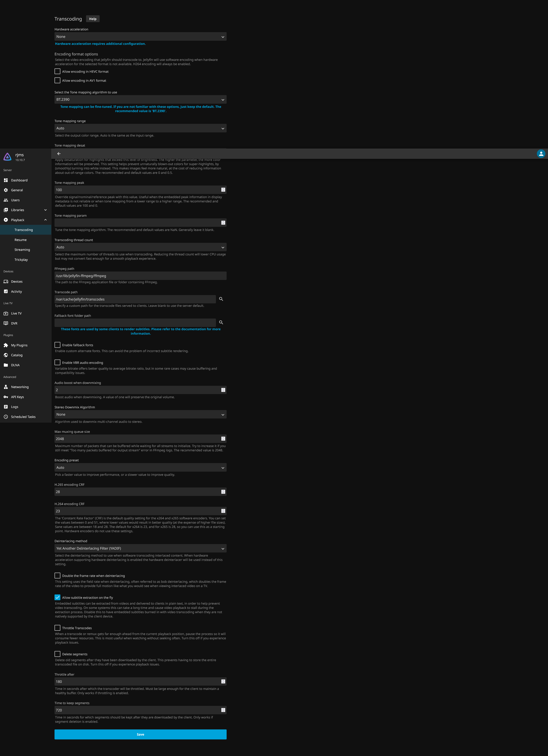
Task: Click the Dashboard sidebar icon
Action: point(6,180)
